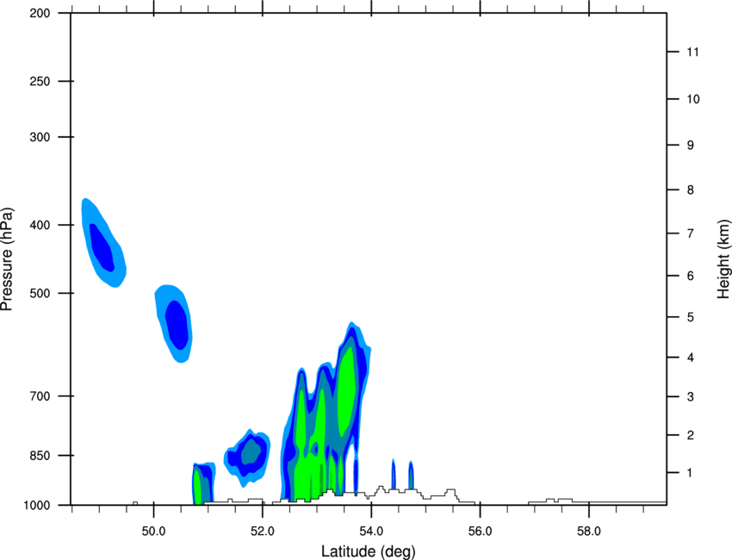Click the 250 pressure tick label
Viewport: 732px width, 560px height.
(x=40, y=81)
